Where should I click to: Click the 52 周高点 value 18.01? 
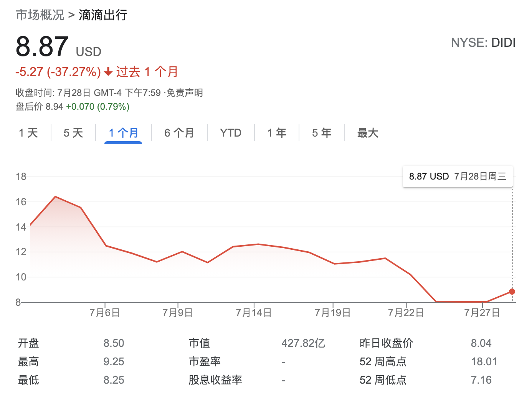pos(484,361)
